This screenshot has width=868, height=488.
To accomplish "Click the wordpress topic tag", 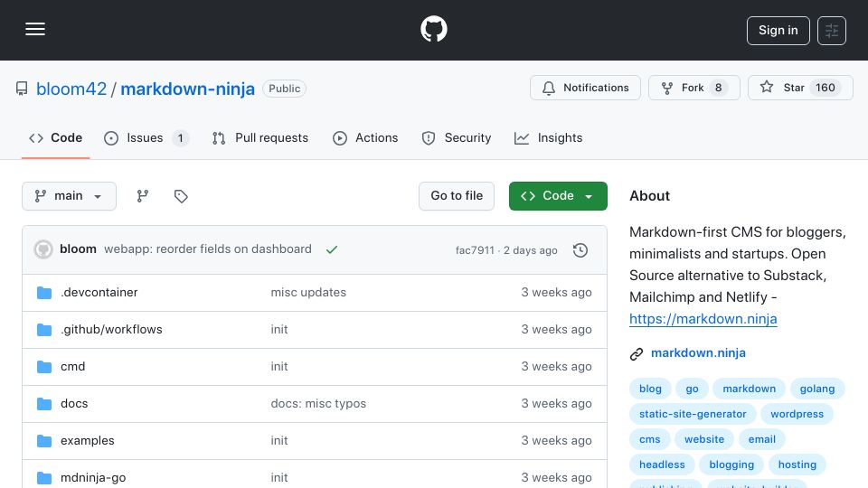I will 797,414.
